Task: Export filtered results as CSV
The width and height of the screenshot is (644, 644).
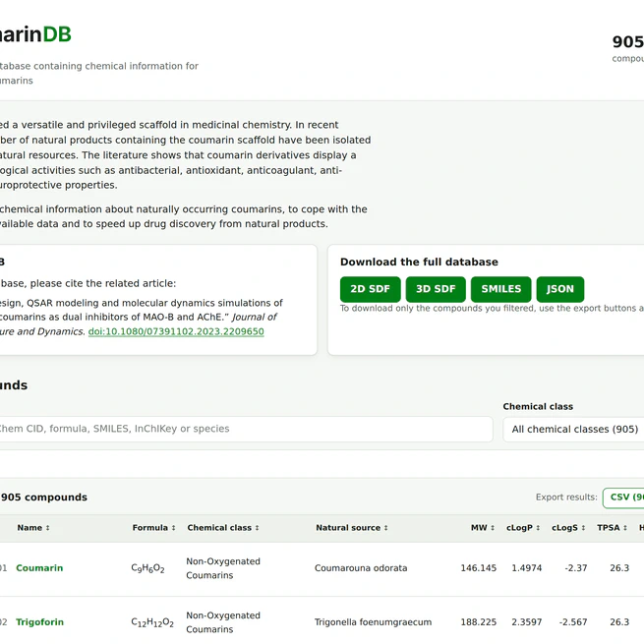Action: point(623,498)
